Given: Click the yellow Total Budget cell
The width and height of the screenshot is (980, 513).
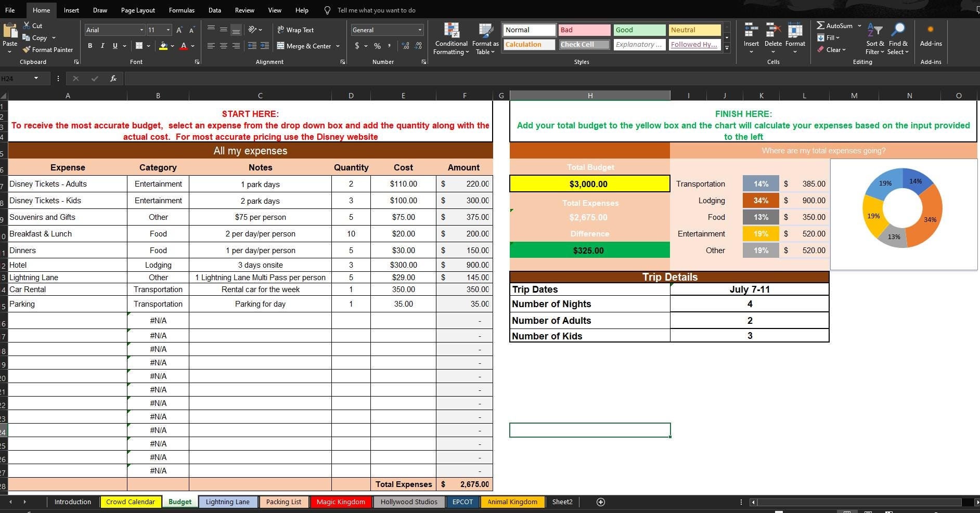Looking at the screenshot, I should [x=589, y=183].
